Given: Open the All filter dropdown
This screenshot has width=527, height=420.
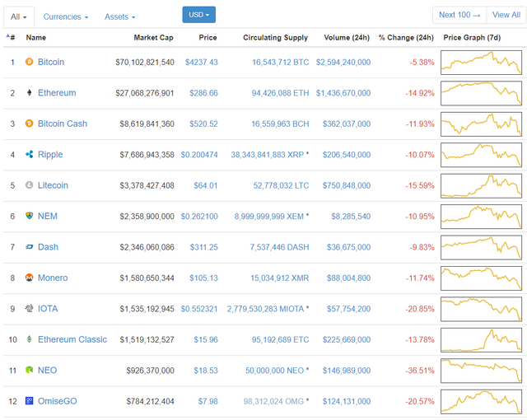Looking at the screenshot, I should pos(19,16).
